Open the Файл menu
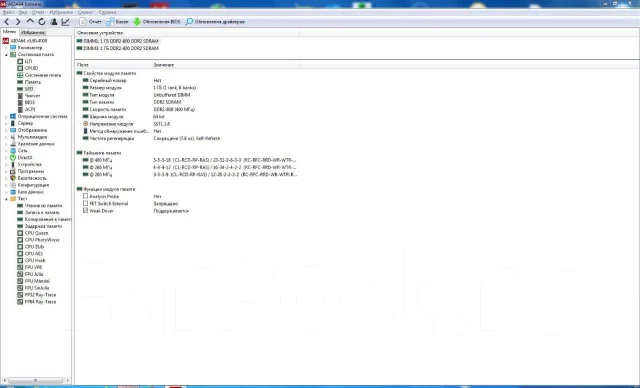640x388 pixels. [8, 12]
